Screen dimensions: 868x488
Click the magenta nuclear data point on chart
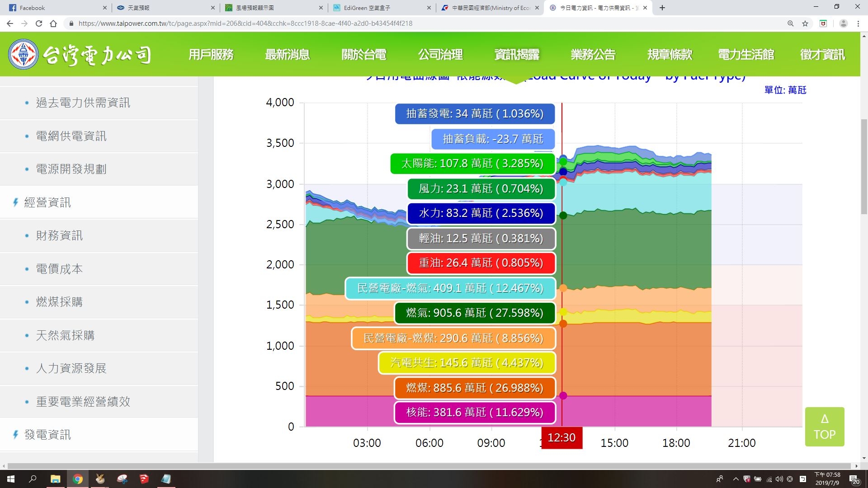click(x=563, y=396)
